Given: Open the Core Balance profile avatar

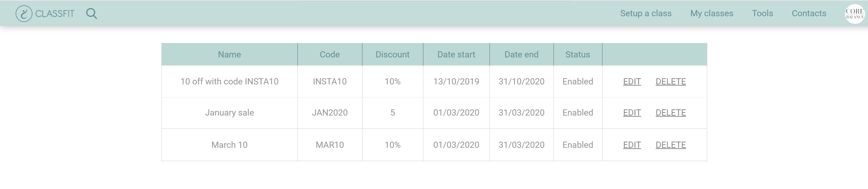Looking at the screenshot, I should pos(854,14).
